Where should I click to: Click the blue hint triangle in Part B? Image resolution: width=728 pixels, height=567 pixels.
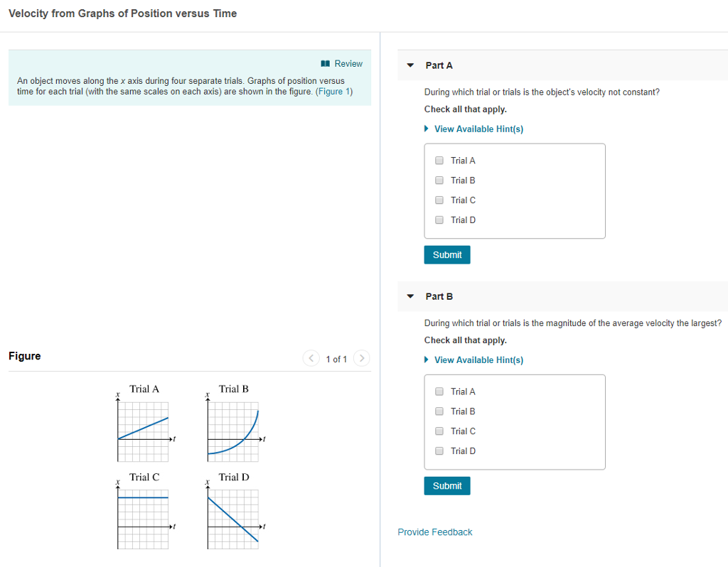[426, 360]
